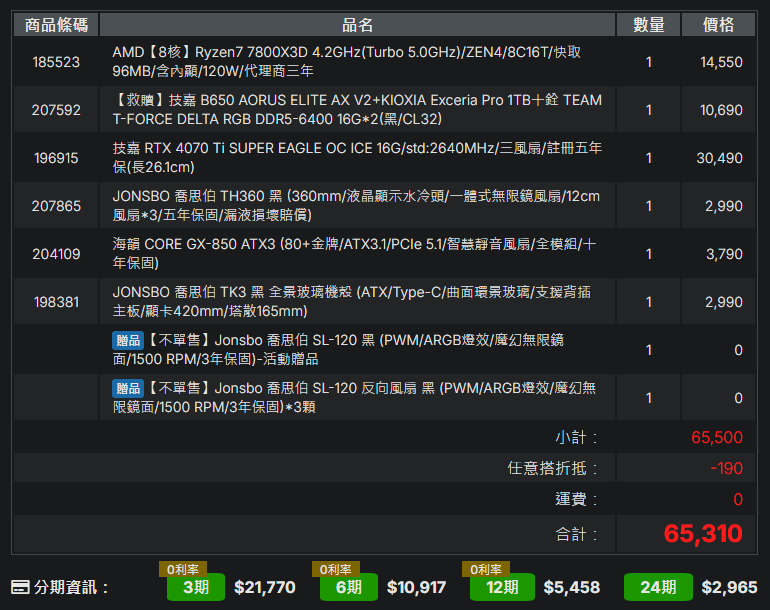Select the 3期 installment button
The height and width of the screenshot is (610, 770).
[196, 587]
